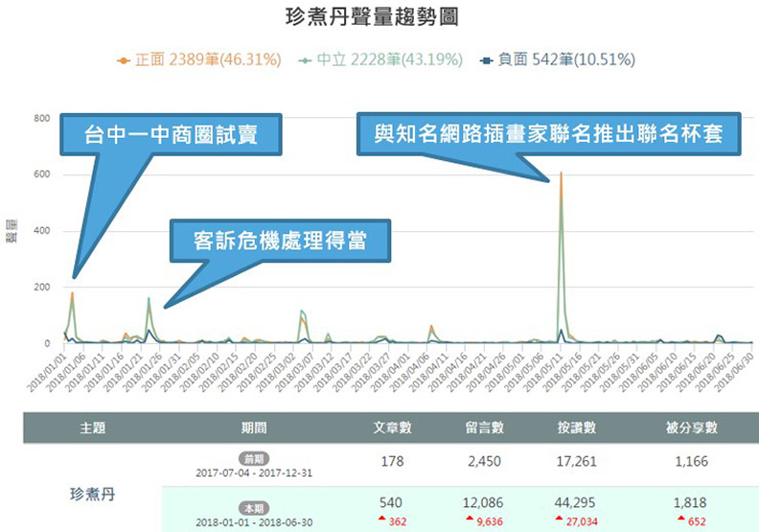This screenshot has width=759, height=532.
Task: Click the orange 正面 legend marker dot
Action: (123, 60)
